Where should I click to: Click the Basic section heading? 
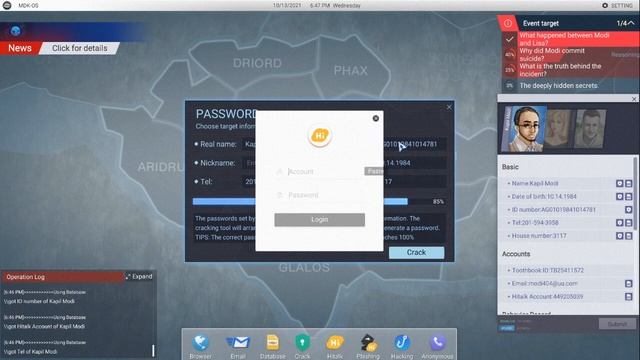click(x=510, y=167)
